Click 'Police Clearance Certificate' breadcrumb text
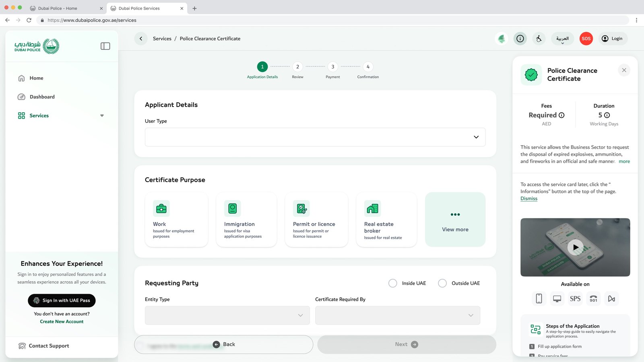Image resolution: width=644 pixels, height=362 pixels. pos(210,39)
